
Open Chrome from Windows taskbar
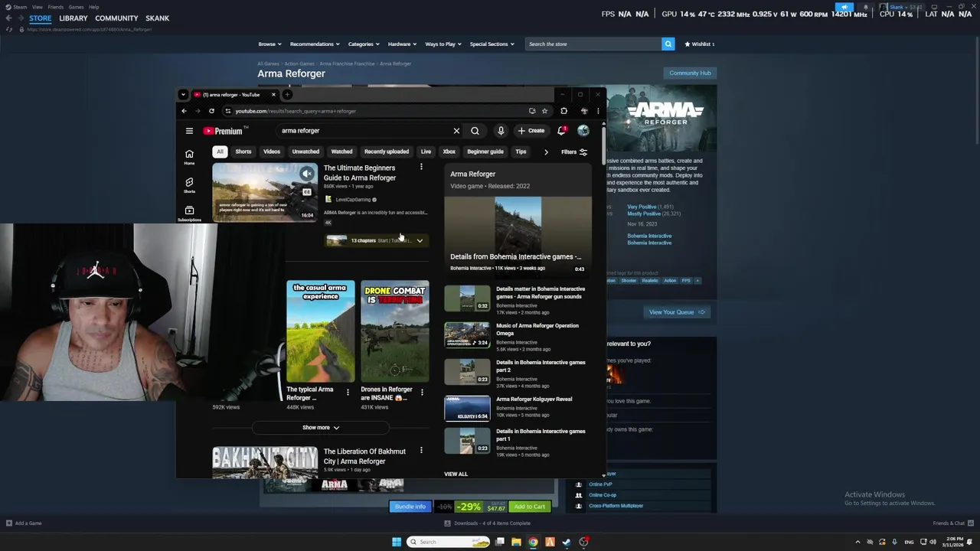point(533,542)
